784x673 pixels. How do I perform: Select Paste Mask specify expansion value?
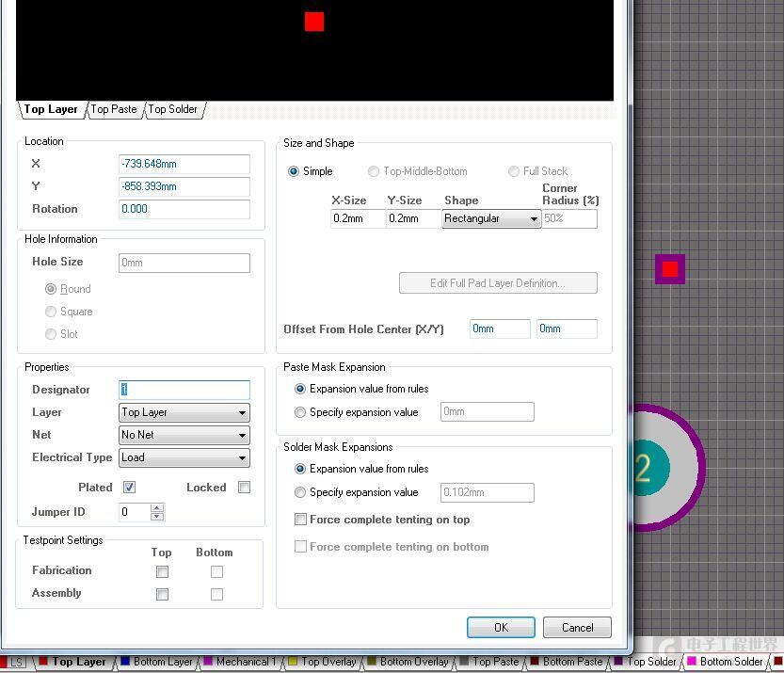[357, 412]
